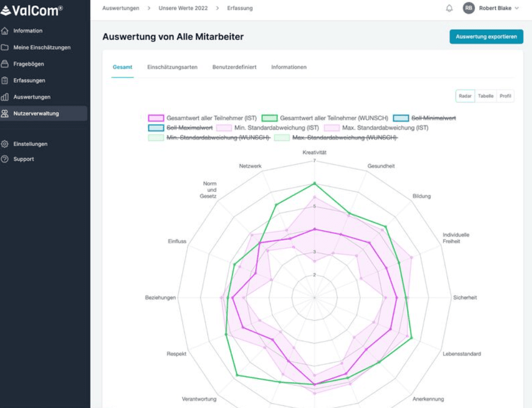This screenshot has width=532, height=408.
Task: Click the Information home icon
Action: [5, 31]
